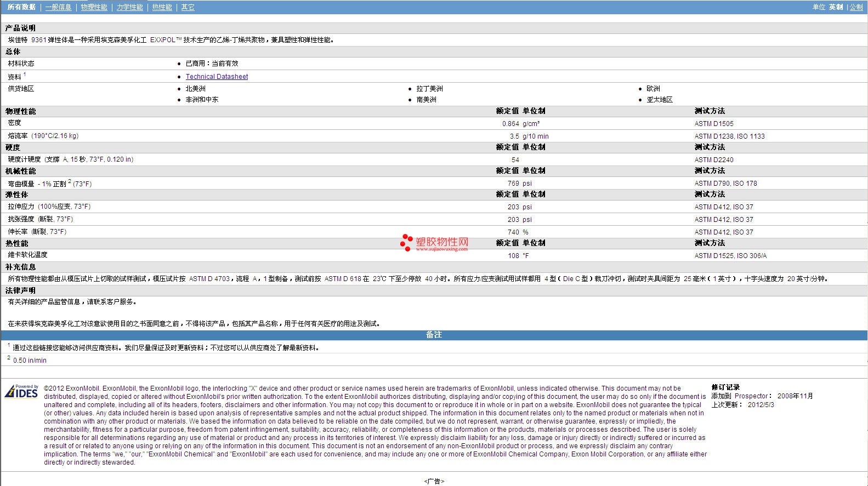Click the 硬度计硬度 property label
868x486 pixels.
point(70,159)
